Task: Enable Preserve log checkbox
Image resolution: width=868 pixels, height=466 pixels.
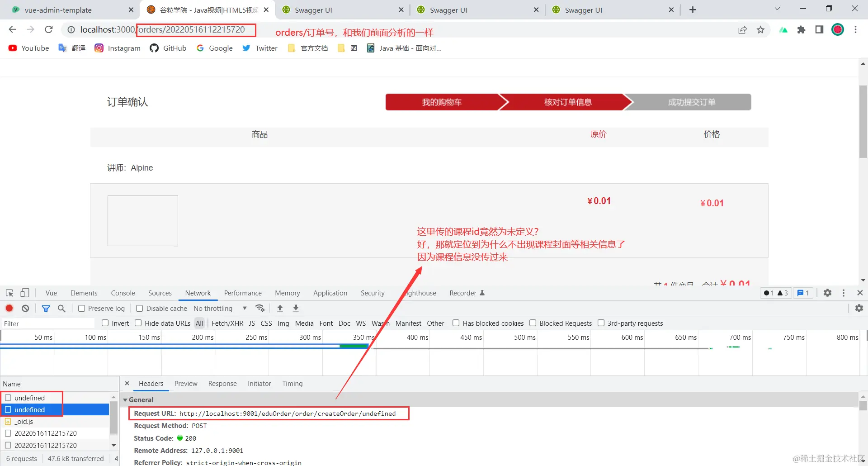Action: (x=81, y=309)
